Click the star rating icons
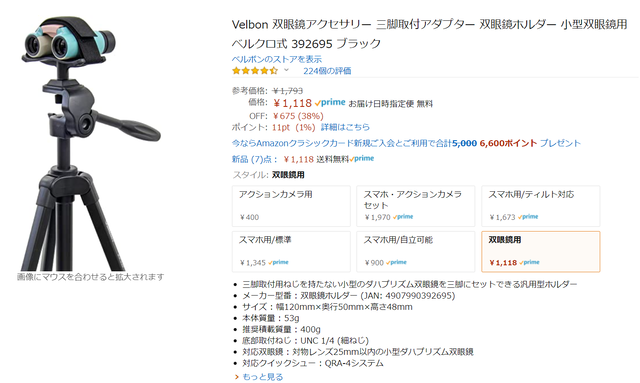 pyautogui.click(x=255, y=71)
